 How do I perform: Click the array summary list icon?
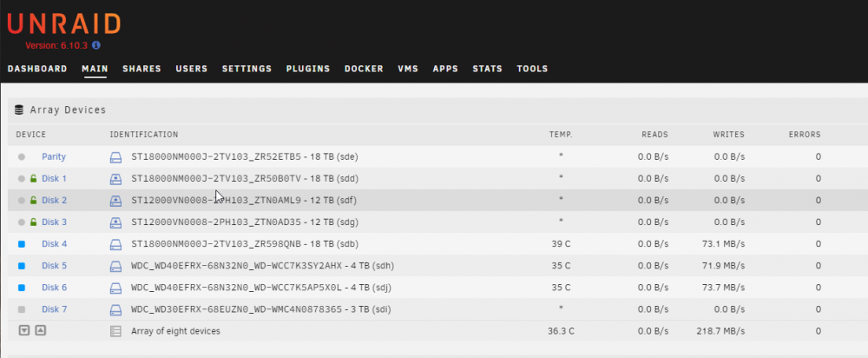pyautogui.click(x=115, y=331)
